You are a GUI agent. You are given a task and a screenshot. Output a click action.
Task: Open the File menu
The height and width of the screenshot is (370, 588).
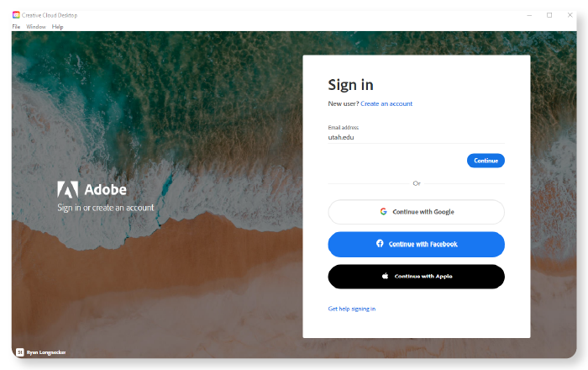16,27
